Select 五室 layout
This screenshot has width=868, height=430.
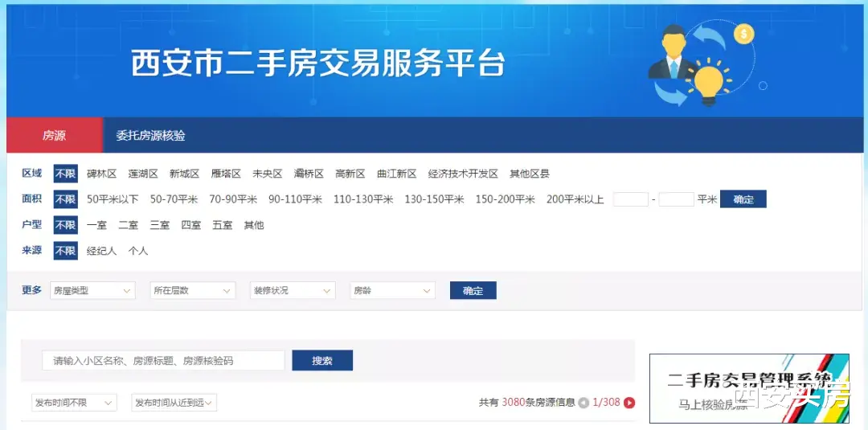coord(223,225)
